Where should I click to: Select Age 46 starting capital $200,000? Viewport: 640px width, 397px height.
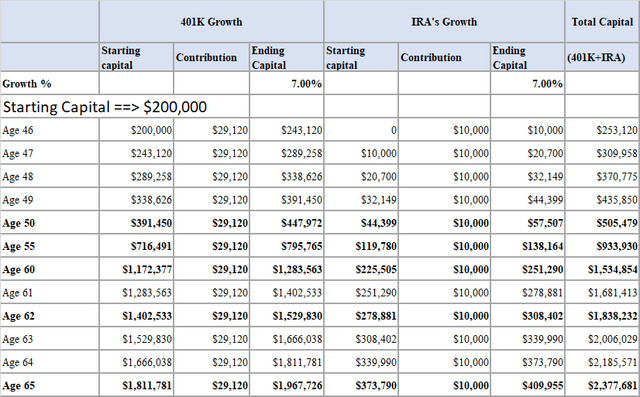[x=136, y=130]
